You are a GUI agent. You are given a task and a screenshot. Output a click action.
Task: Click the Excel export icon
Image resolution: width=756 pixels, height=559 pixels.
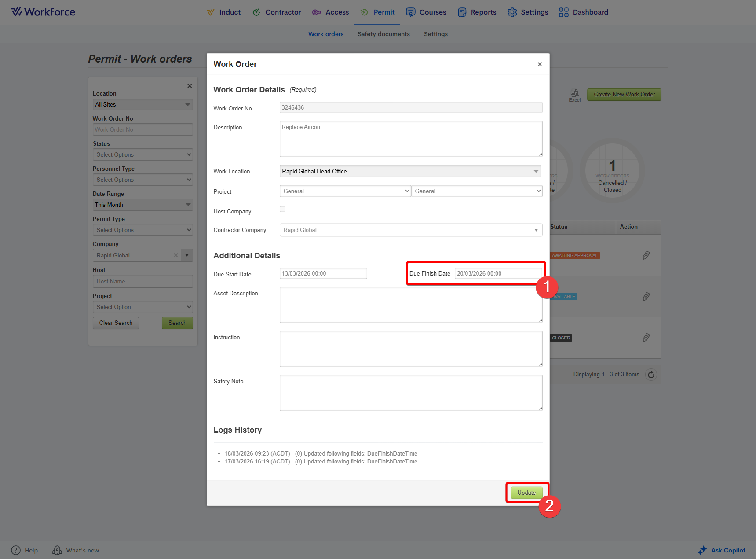(574, 93)
